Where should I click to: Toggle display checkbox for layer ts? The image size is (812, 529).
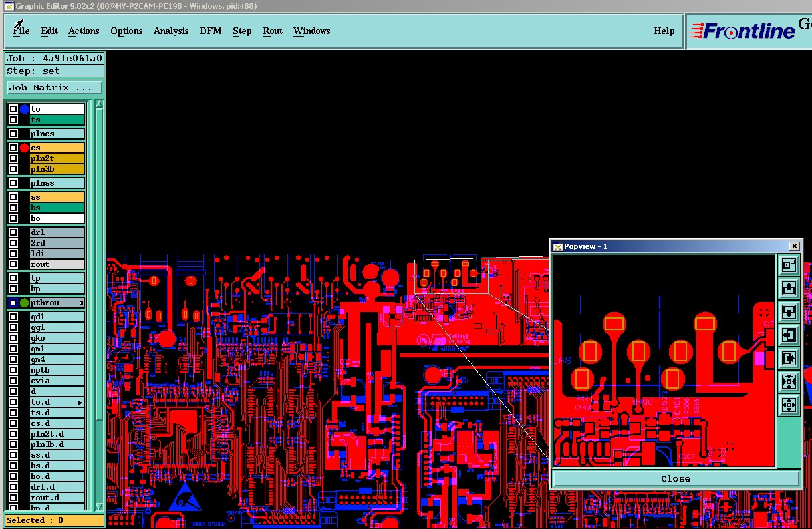[13, 120]
